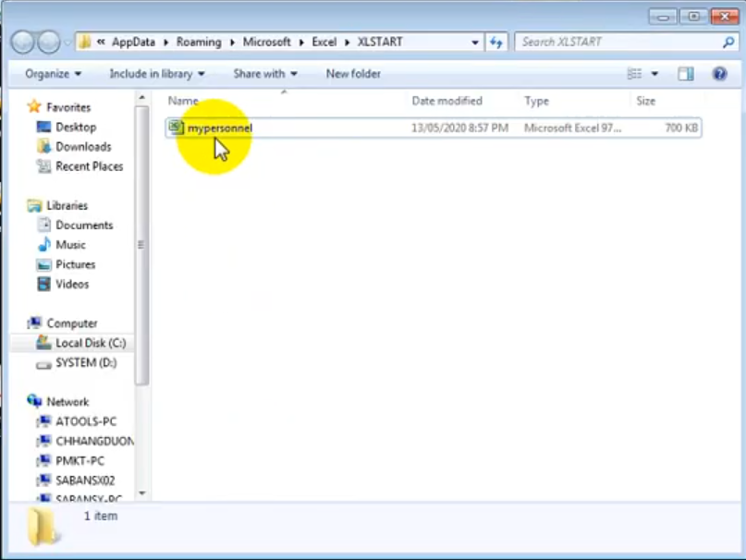Viewport: 746px width, 560px height.
Task: Refresh the XLSTART folder view
Action: click(x=496, y=43)
